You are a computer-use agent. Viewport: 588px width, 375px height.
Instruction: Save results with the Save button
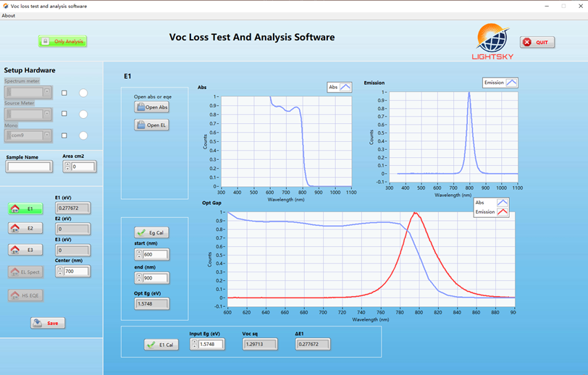click(x=48, y=323)
